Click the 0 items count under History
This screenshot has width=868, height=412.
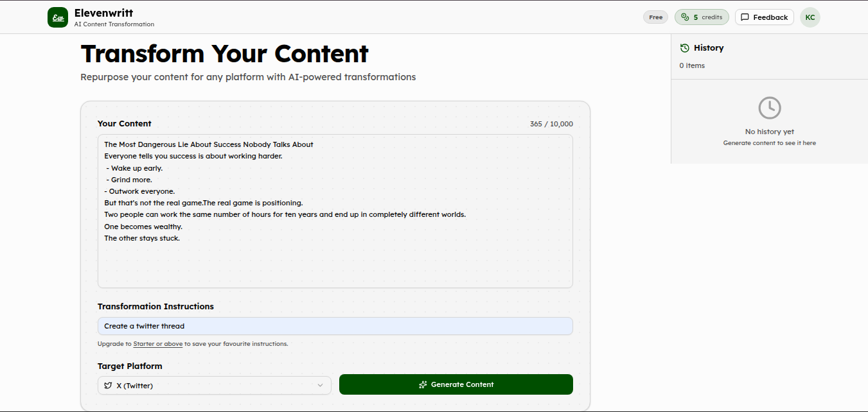pos(692,65)
